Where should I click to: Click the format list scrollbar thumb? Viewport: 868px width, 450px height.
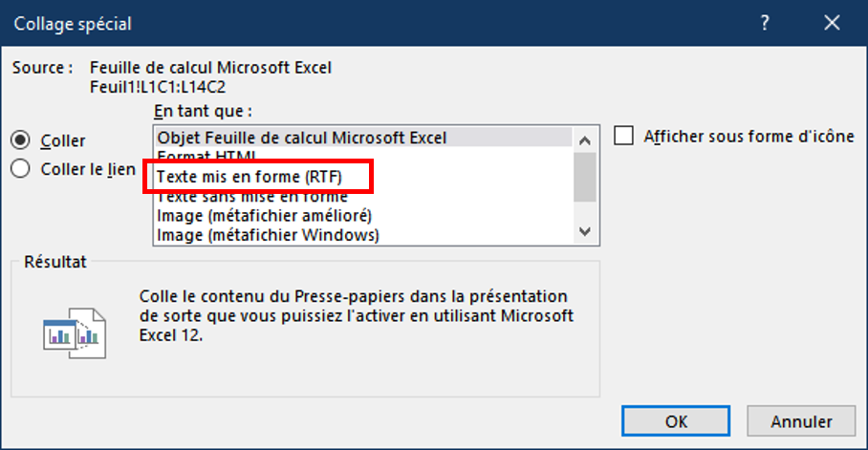click(x=584, y=178)
